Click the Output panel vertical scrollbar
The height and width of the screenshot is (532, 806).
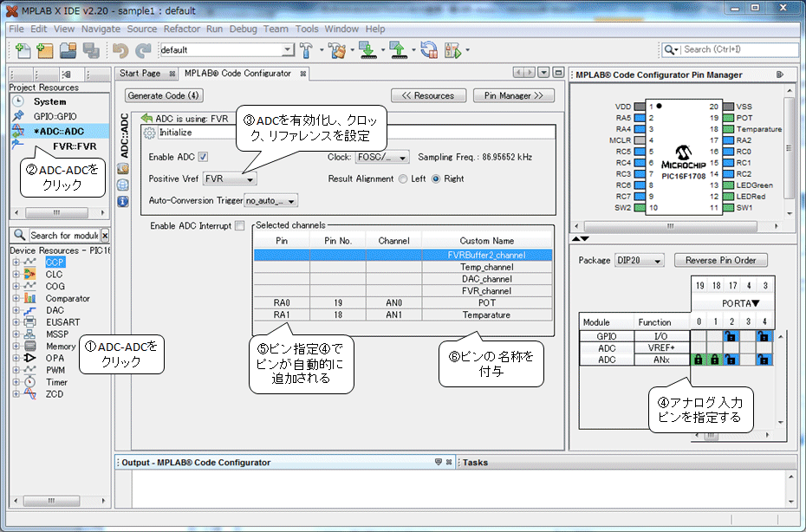coord(791,490)
